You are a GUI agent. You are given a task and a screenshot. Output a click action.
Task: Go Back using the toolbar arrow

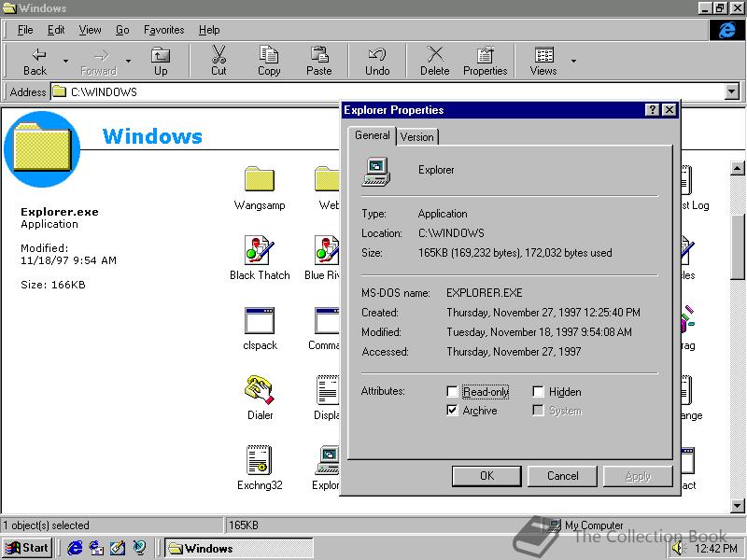[x=35, y=61]
